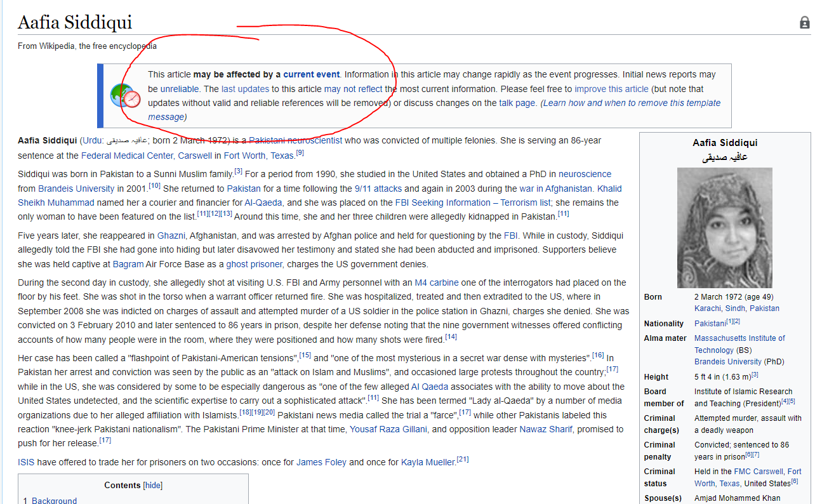Follow the 'war in Afghanistan' link
Screen dimensions: 815x504
pyautogui.click(x=556, y=189)
